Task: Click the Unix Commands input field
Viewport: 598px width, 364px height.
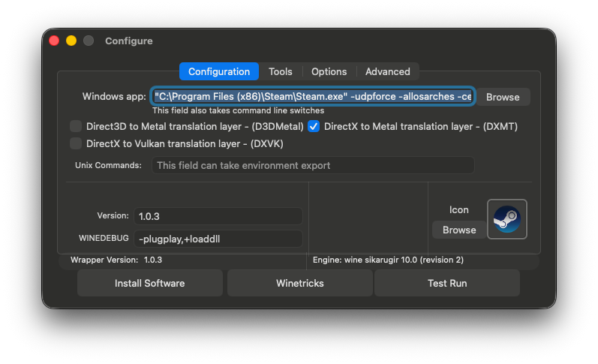Action: pyautogui.click(x=313, y=165)
